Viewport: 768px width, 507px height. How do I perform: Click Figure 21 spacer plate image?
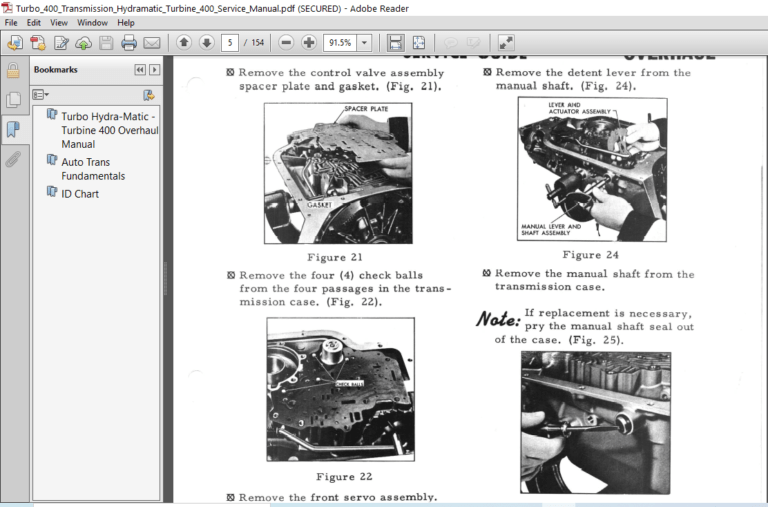click(338, 173)
